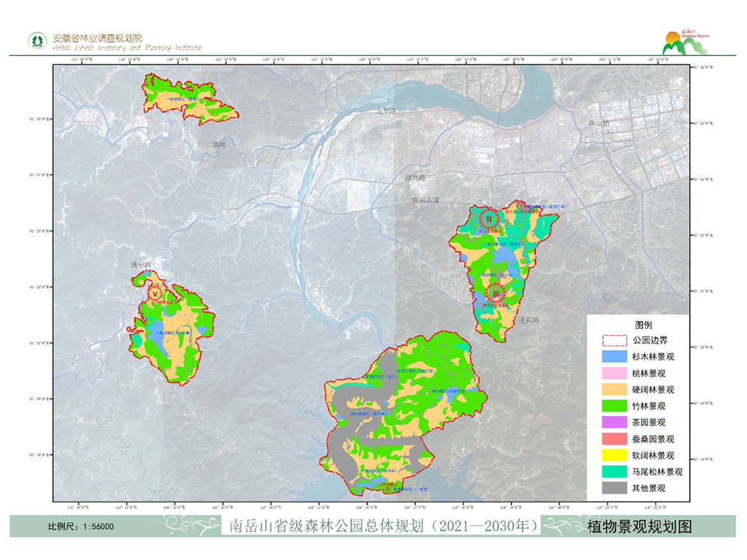This screenshot has height=560, width=747.
Task: Select the zone V circular marker
Action: [156, 293]
